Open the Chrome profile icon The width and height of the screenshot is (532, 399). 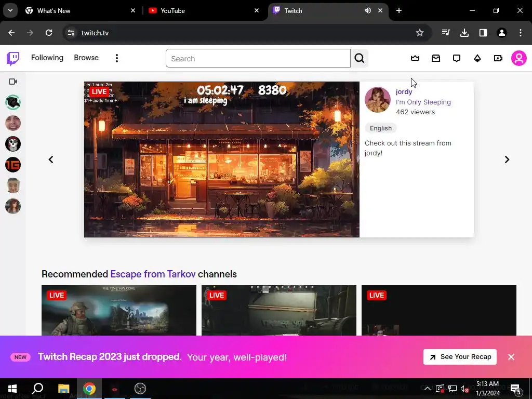(x=502, y=33)
